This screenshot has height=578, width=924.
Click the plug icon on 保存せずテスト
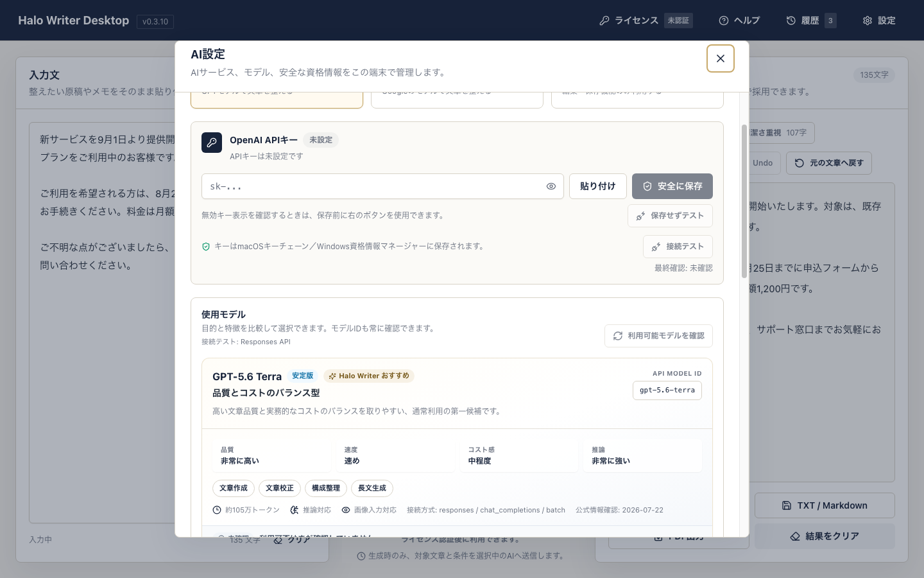(640, 216)
